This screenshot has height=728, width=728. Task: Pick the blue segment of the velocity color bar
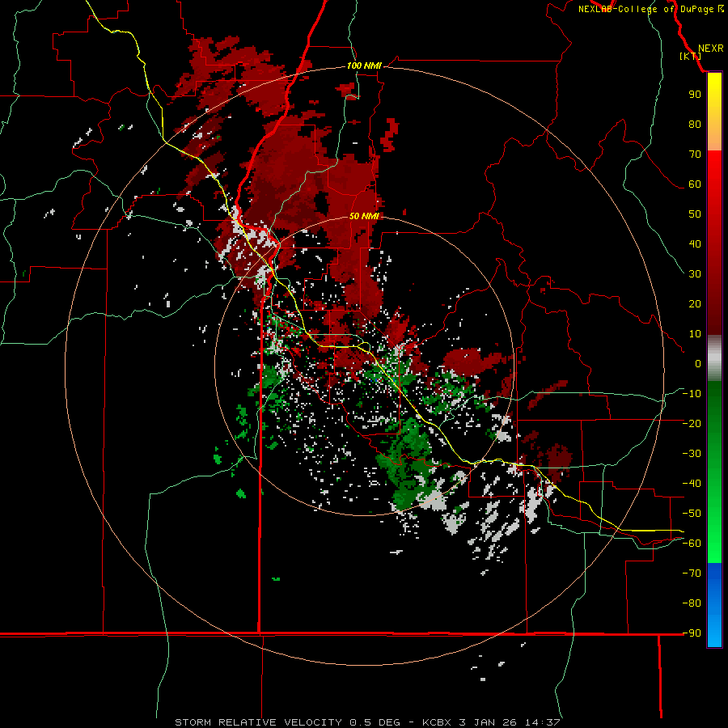point(714,605)
